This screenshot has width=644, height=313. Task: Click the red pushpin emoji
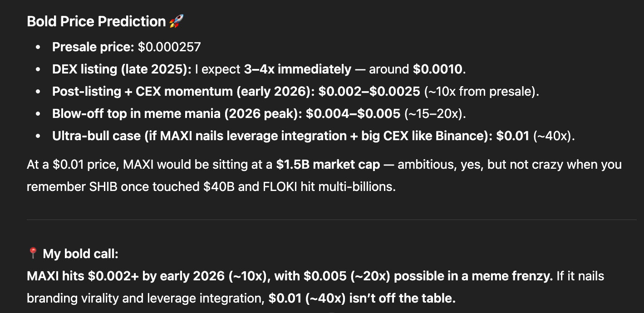[33, 253]
